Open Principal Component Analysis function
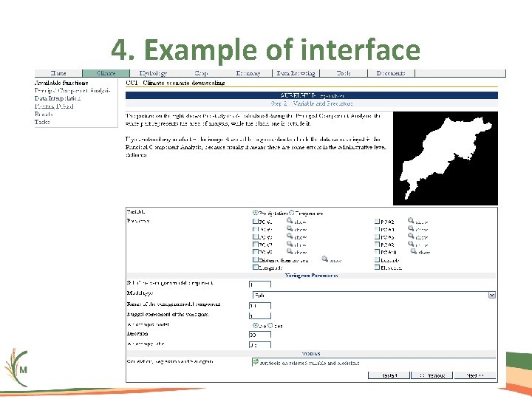This screenshot has height=399, width=532. pyautogui.click(x=72, y=91)
